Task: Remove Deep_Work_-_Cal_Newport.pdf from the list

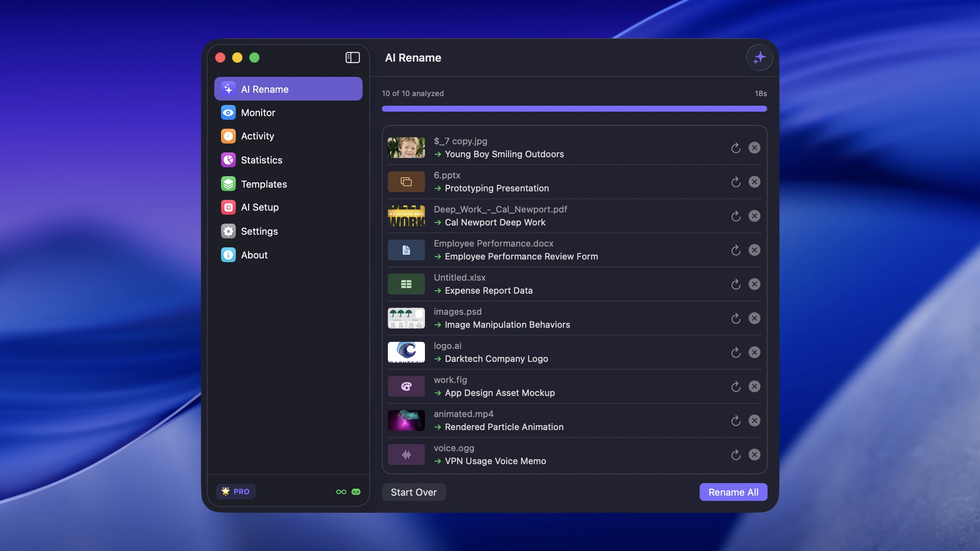Action: tap(754, 216)
